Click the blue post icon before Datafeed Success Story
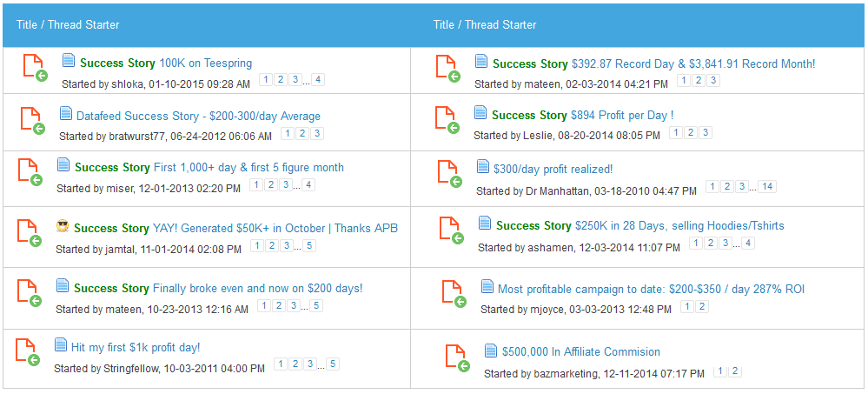868x394 pixels. point(66,113)
